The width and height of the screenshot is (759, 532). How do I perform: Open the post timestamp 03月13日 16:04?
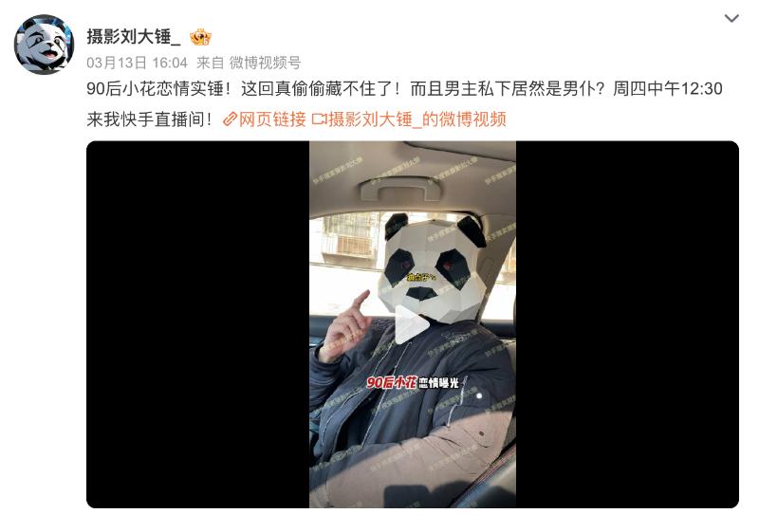point(137,63)
